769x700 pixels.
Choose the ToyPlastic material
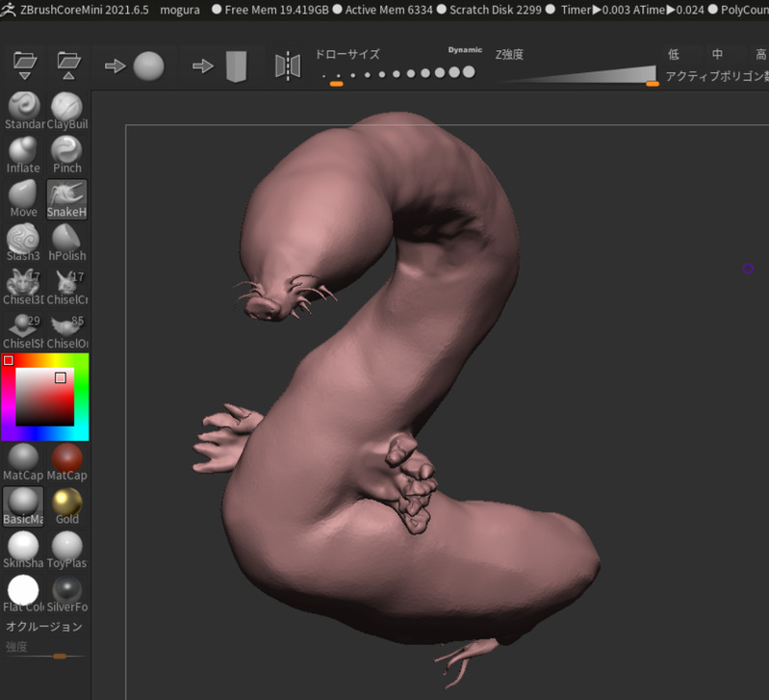(x=67, y=550)
